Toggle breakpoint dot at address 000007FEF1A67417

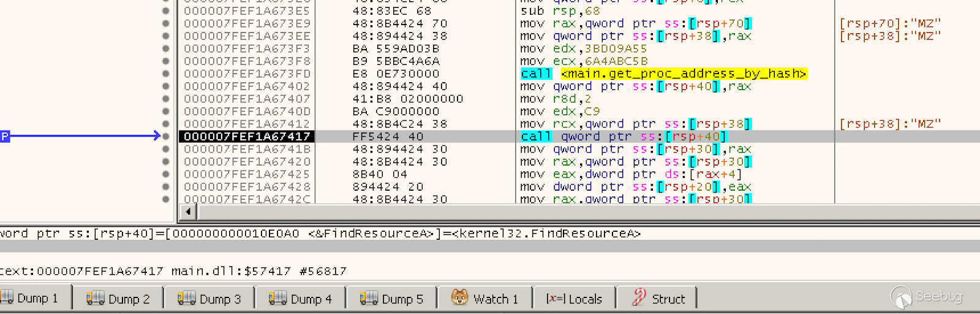(166, 136)
